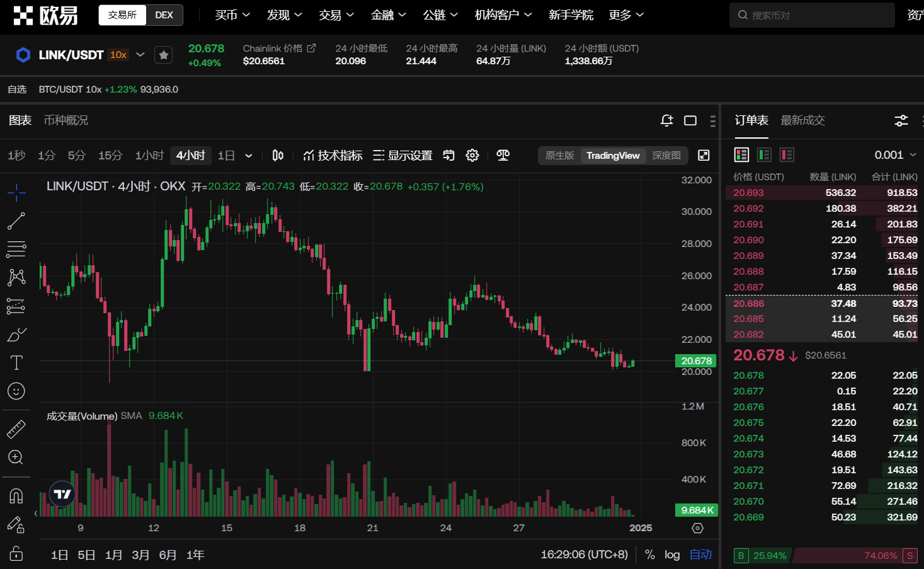Select the ruler measure tool

[16, 429]
